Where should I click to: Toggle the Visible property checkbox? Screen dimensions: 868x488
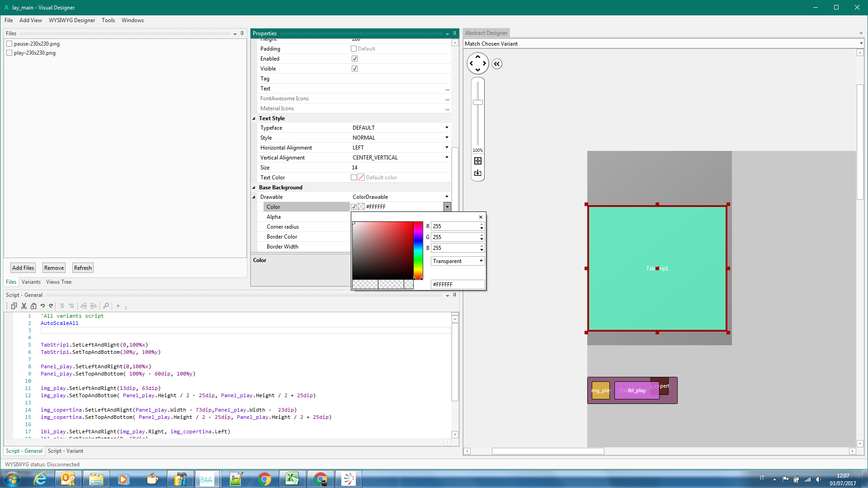click(354, 69)
